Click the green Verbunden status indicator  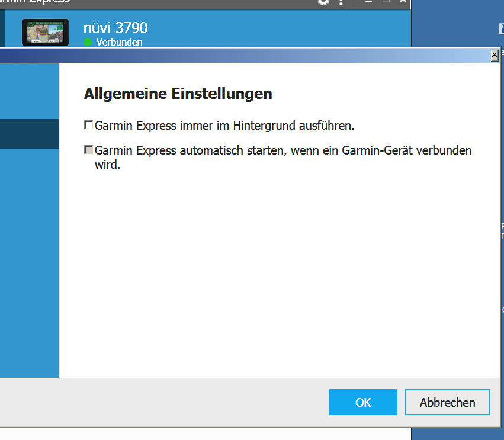88,42
